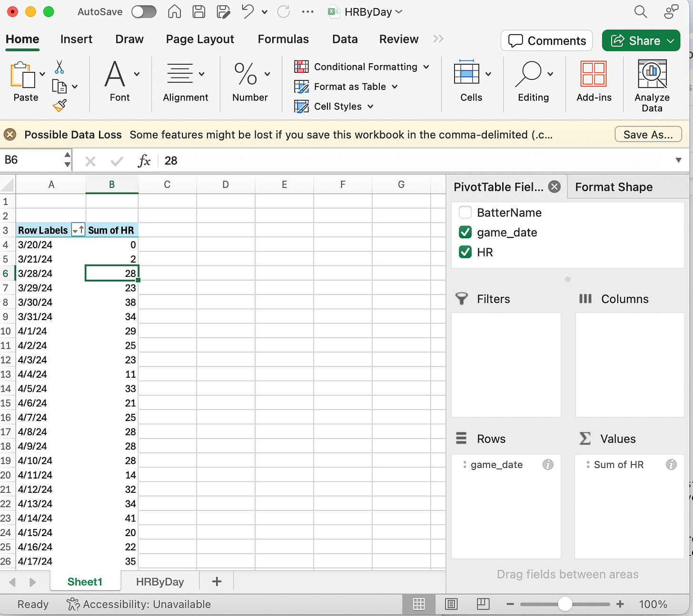693x616 pixels.
Task: Click the Name Box showing B6
Action: coord(31,160)
